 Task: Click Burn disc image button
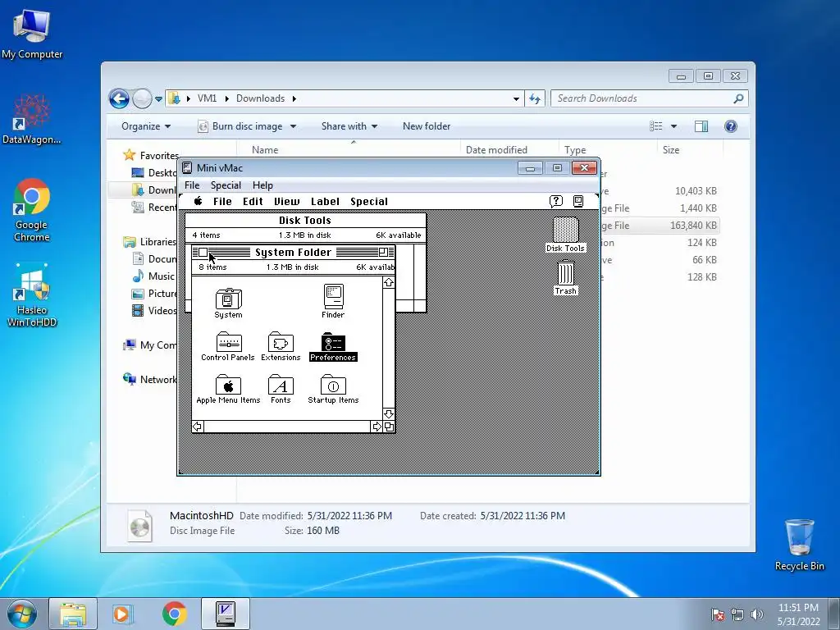[x=240, y=126]
